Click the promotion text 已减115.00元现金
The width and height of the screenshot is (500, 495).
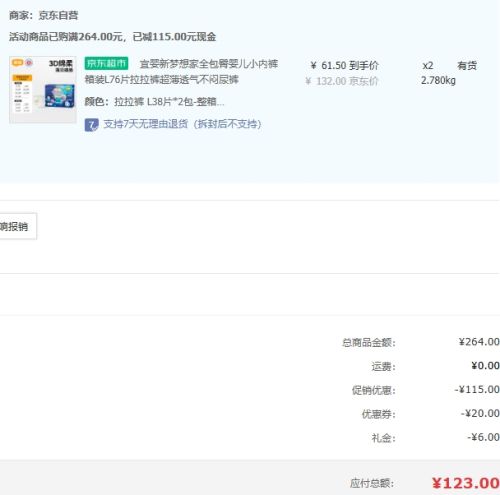(x=174, y=37)
